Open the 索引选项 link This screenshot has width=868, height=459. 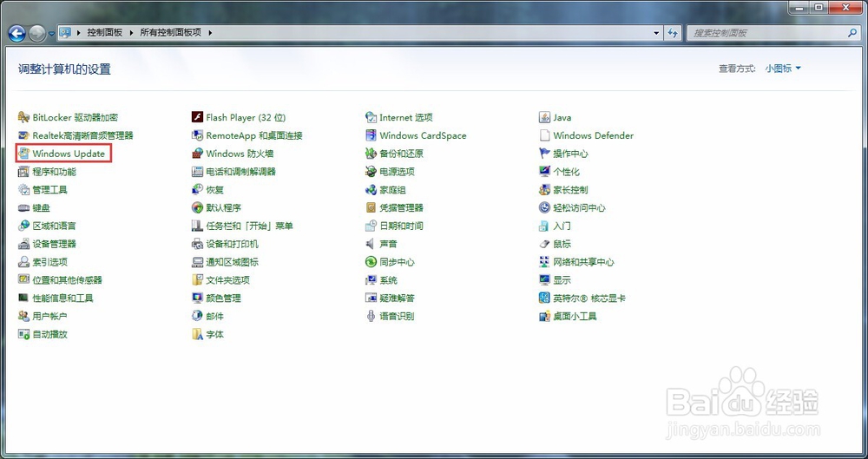coord(49,262)
